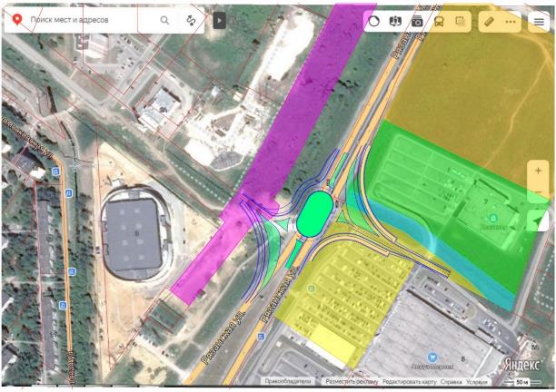Open the map layers selector

395,21
